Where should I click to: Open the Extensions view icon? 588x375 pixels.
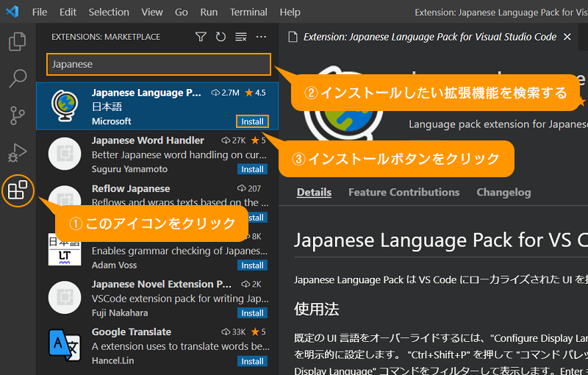(x=18, y=190)
